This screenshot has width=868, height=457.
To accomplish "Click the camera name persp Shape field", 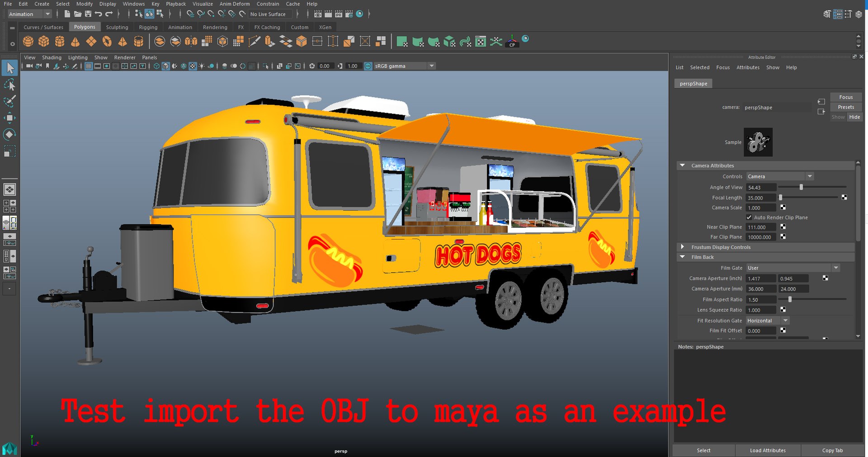I will click(x=778, y=108).
